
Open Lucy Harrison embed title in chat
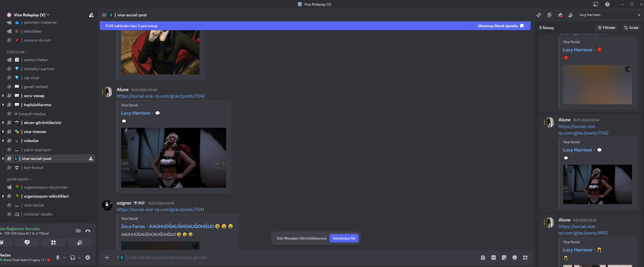click(141, 113)
